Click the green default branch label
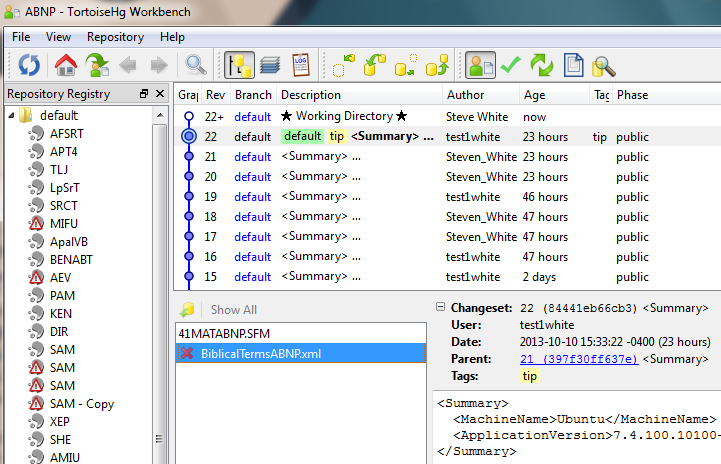Viewport: 721px width, 464px height. click(301, 136)
